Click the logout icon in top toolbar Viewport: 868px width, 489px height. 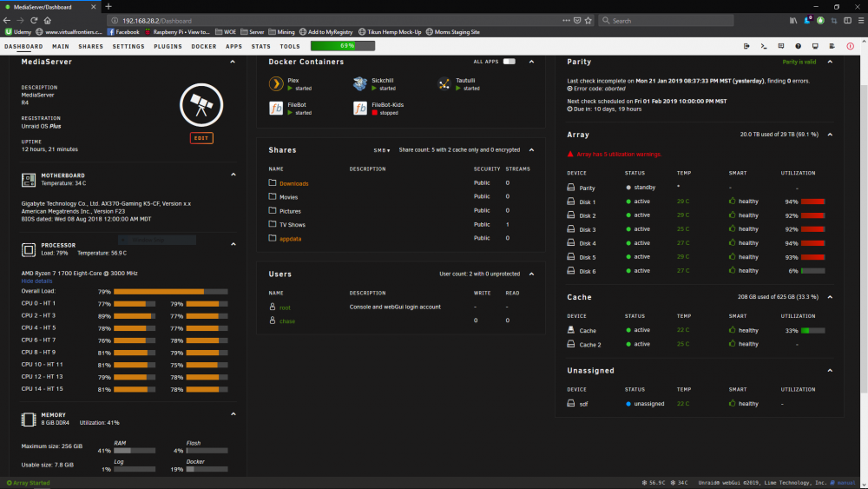746,47
